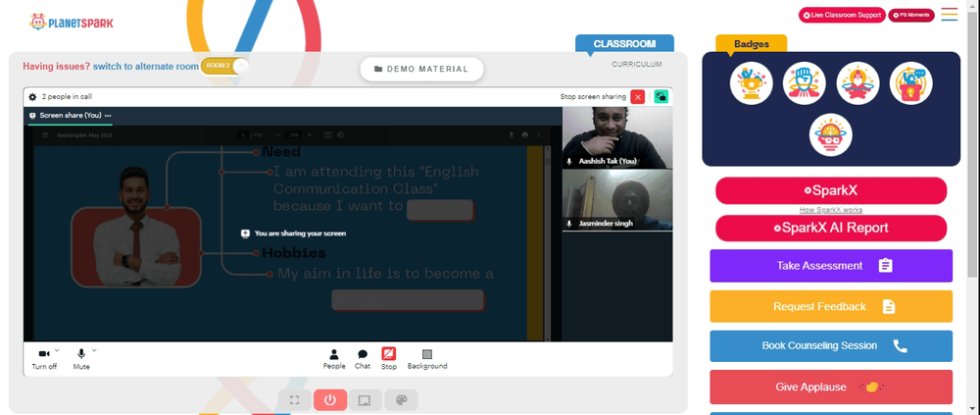Click the red power leave button
980x415 pixels.
pyautogui.click(x=330, y=400)
